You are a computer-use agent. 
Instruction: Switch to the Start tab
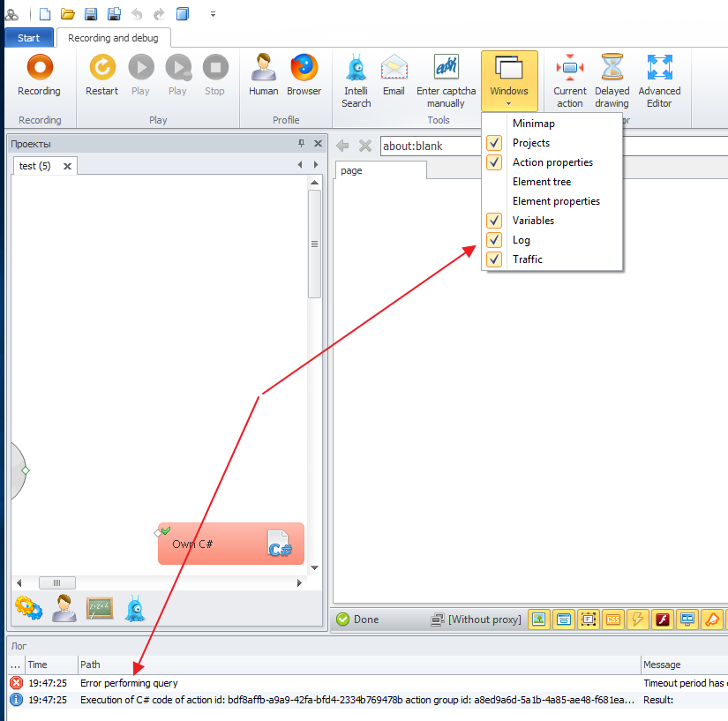[x=29, y=38]
